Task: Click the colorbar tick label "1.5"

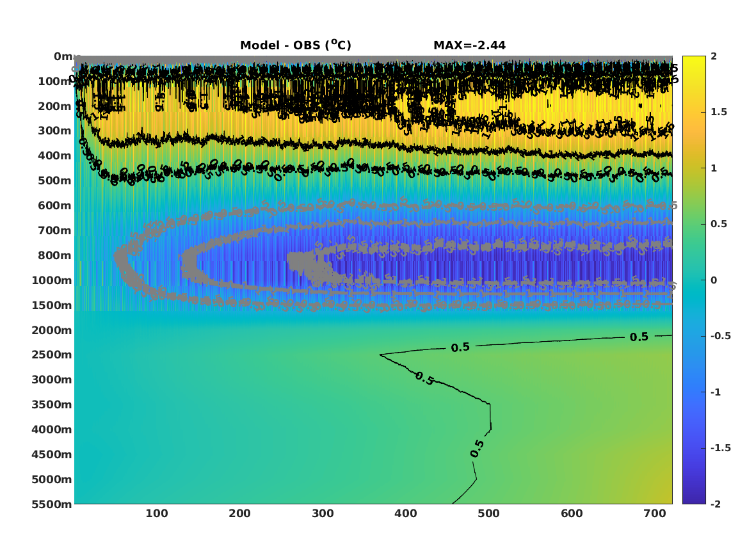Action: [719, 112]
